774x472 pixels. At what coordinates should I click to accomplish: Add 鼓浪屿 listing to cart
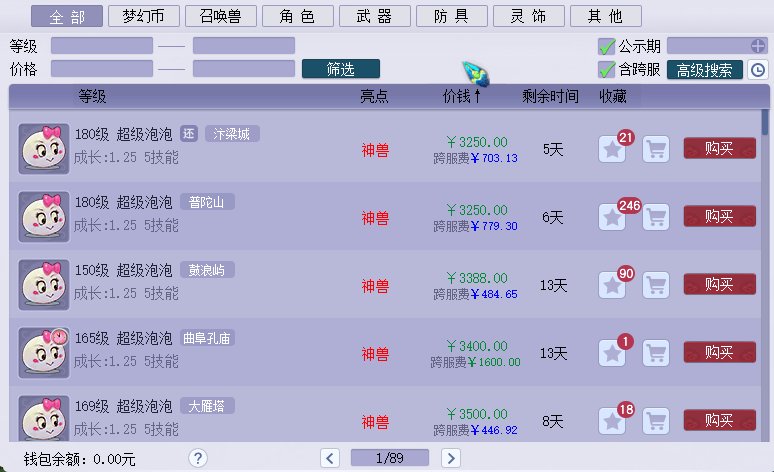click(656, 285)
